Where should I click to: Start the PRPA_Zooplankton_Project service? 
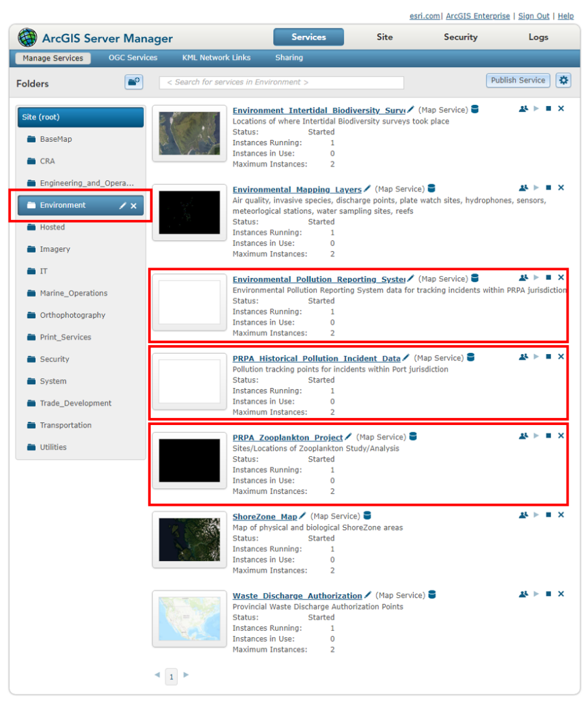click(x=536, y=435)
